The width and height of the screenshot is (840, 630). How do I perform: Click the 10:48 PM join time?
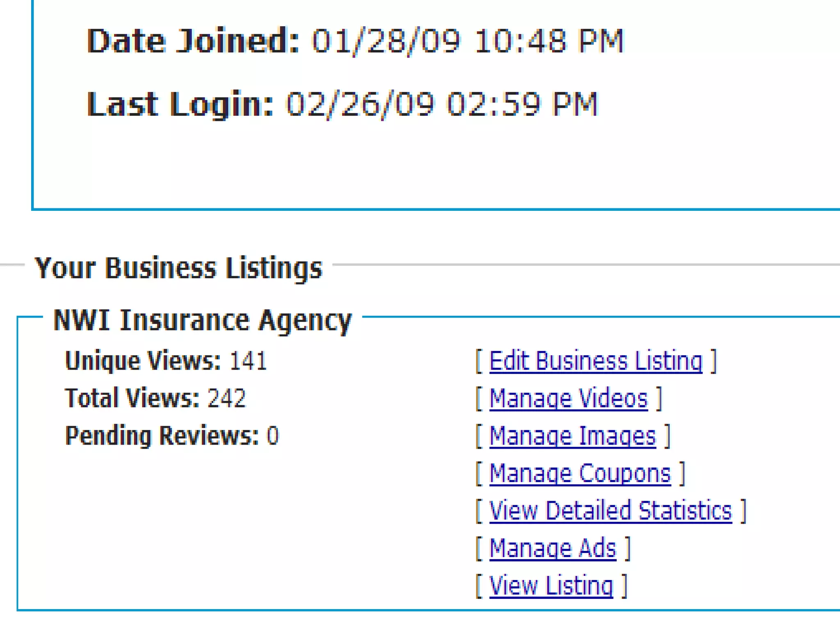[x=548, y=41]
